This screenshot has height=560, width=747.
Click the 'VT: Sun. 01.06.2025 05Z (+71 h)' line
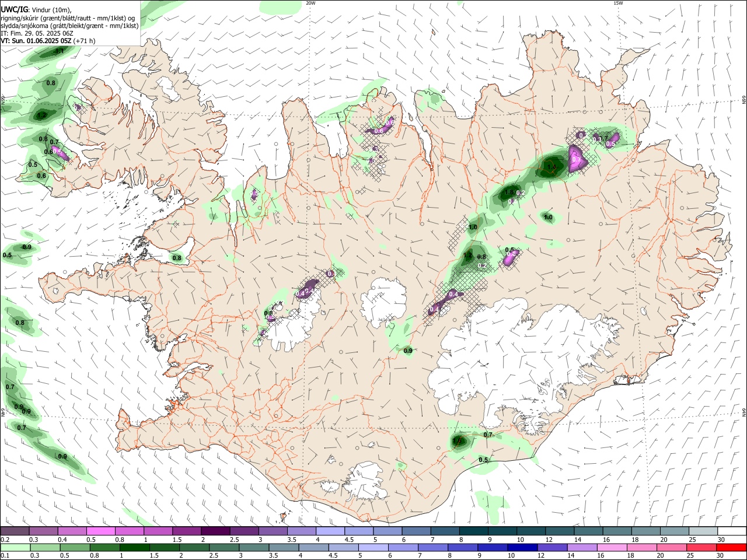pos(48,41)
